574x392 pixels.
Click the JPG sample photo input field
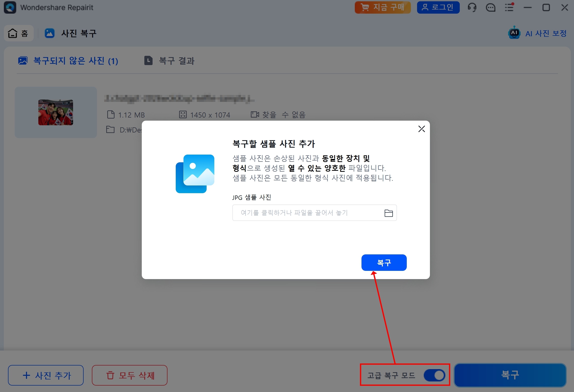click(x=314, y=213)
